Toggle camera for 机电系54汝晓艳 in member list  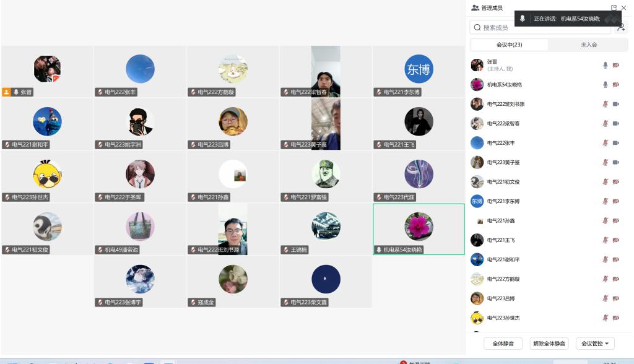(x=616, y=84)
